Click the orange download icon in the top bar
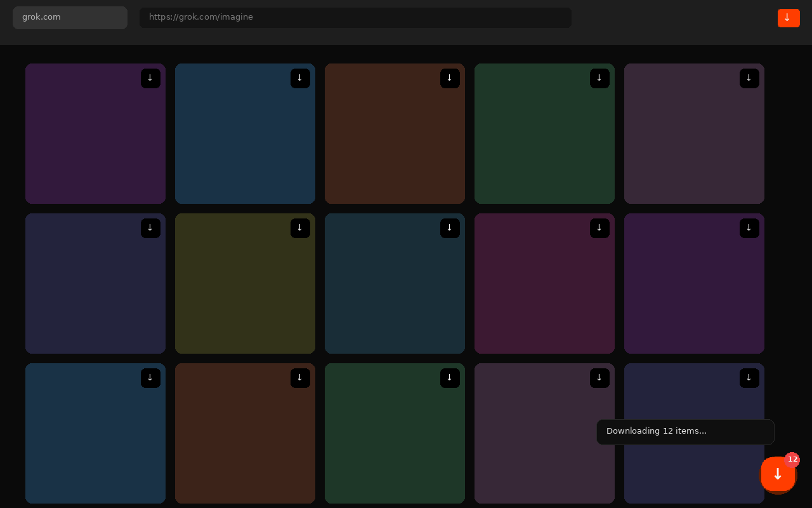812x508 pixels. click(789, 18)
